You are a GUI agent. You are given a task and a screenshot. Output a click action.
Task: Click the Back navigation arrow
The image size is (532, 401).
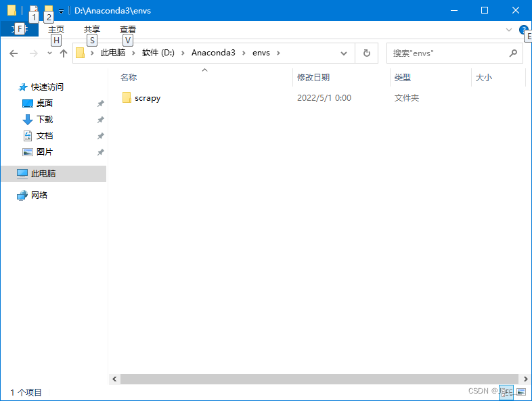(14, 53)
